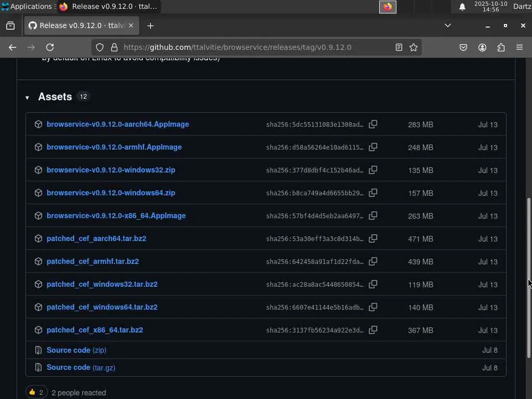The image size is (532, 399).
Task: Download patched_cef_x86_64.tar.bz2
Action: coord(95,330)
